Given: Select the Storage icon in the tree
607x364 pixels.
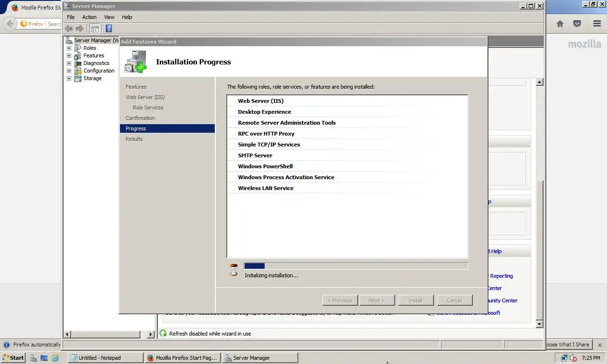Looking at the screenshot, I should (77, 78).
